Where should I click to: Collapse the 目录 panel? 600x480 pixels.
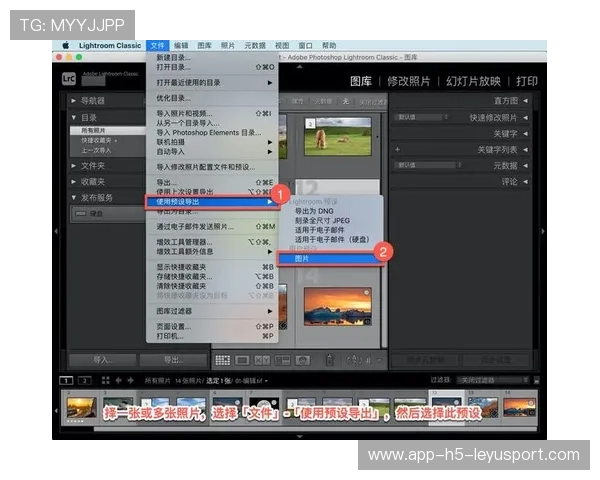pos(73,118)
